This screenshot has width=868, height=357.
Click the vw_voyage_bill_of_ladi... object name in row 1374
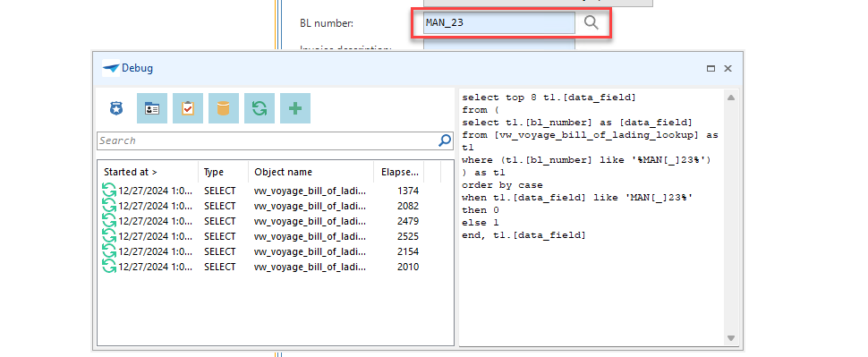click(310, 191)
